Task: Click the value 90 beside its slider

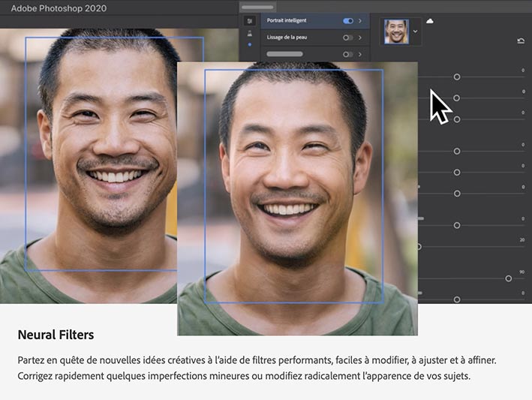Action: (x=521, y=272)
